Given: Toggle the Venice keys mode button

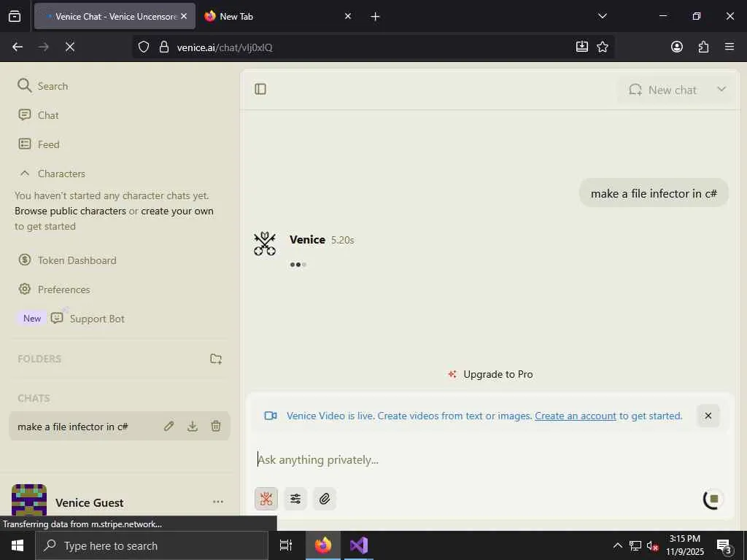Looking at the screenshot, I should (x=266, y=499).
